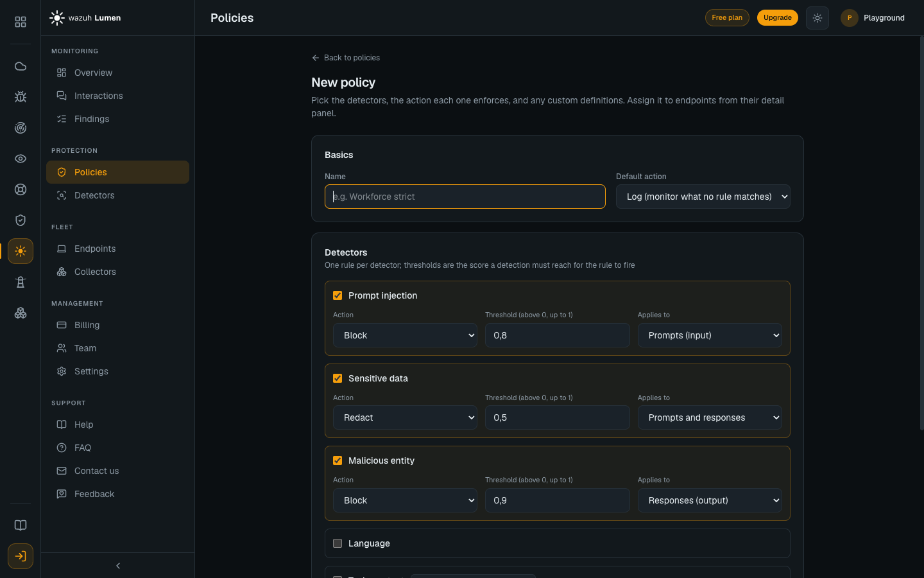
Task: Open the bug icon in the left rail
Action: (21, 97)
